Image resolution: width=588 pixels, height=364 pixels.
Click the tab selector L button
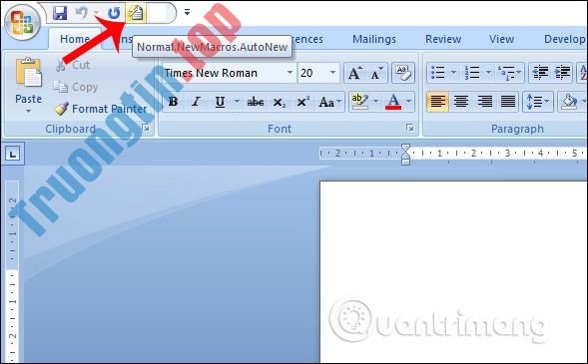point(13,154)
